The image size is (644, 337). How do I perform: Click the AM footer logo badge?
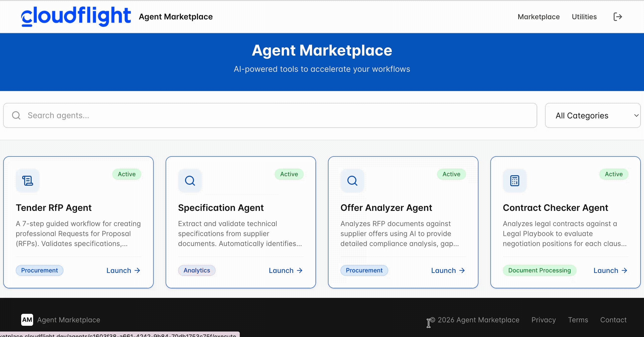[27, 320]
